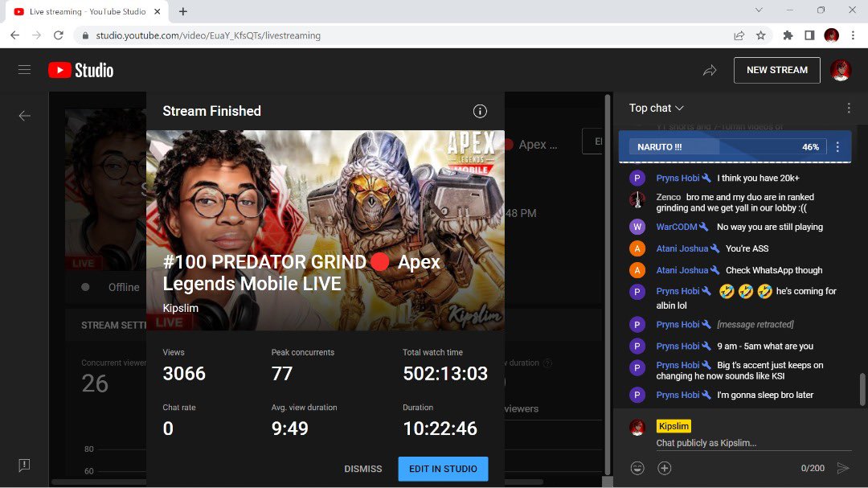Open a new browser tab
The width and height of the screenshot is (868, 488).
point(183,11)
